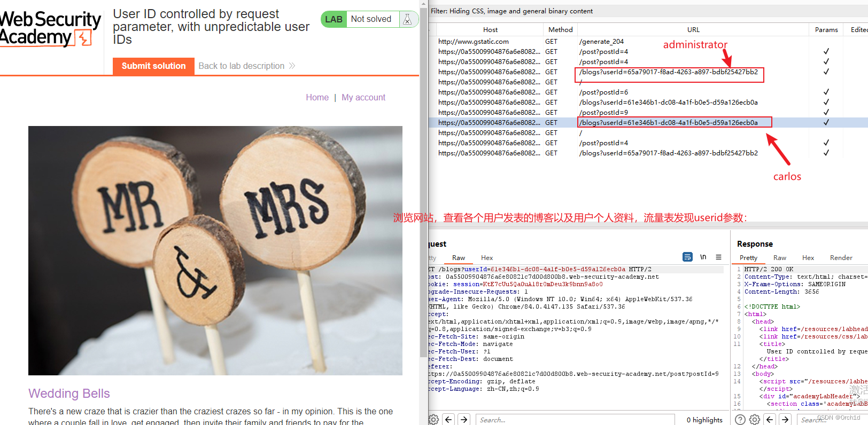The image size is (868, 425).
Task: Open Response search help icon
Action: [x=740, y=420]
